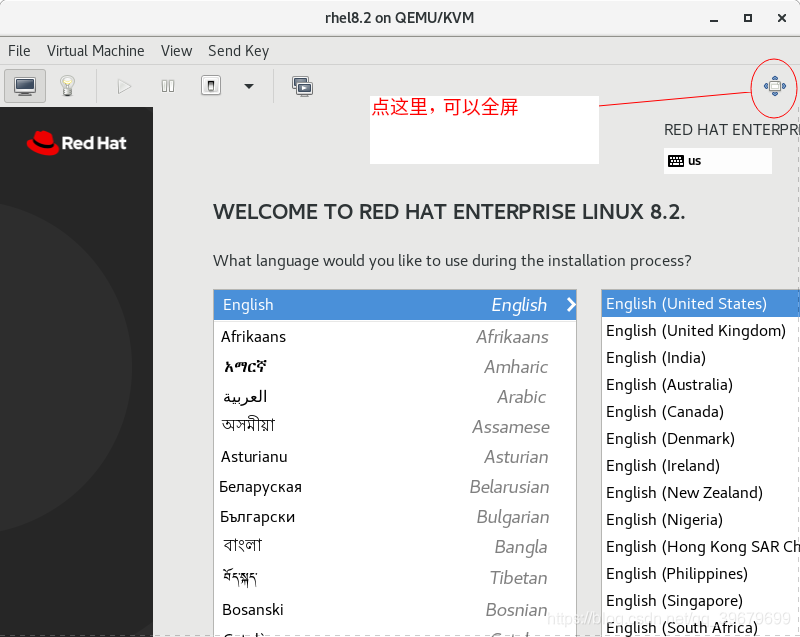Viewport: 800px width, 637px height.
Task: Minimize the rhel8.2 QEMU/KVM window
Action: click(714, 18)
